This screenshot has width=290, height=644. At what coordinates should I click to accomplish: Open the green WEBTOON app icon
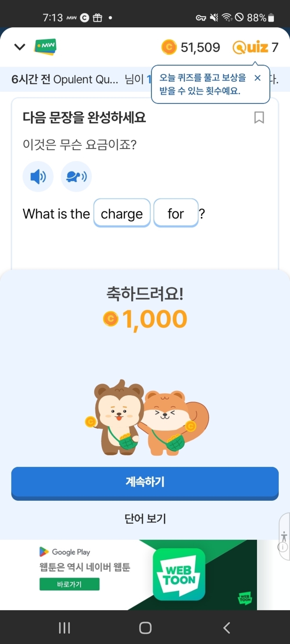click(179, 574)
